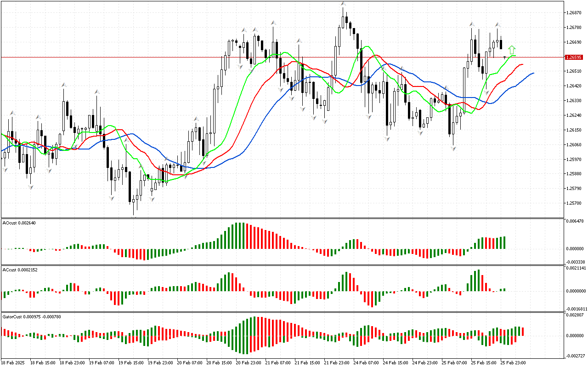Click the 21 Feb 23:00 time label
Image resolution: width=588 pixels, height=368 pixels.
337,363
